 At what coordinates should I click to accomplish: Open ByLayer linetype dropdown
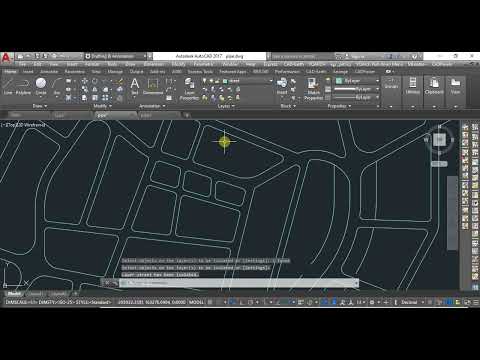point(357,97)
